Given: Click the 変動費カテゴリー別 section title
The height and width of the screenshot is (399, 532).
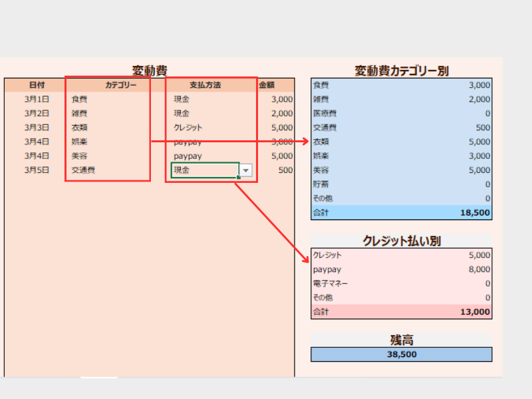Looking at the screenshot, I should tap(401, 70).
